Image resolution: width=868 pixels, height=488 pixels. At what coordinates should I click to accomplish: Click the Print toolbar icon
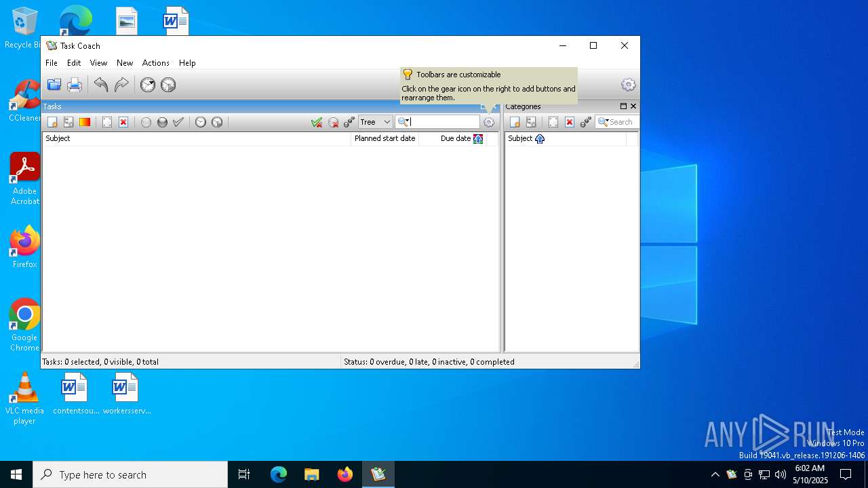click(75, 85)
